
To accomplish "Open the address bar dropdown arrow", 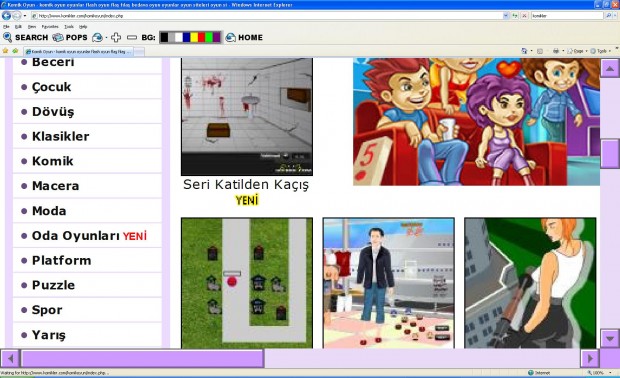I will pyautogui.click(x=506, y=16).
